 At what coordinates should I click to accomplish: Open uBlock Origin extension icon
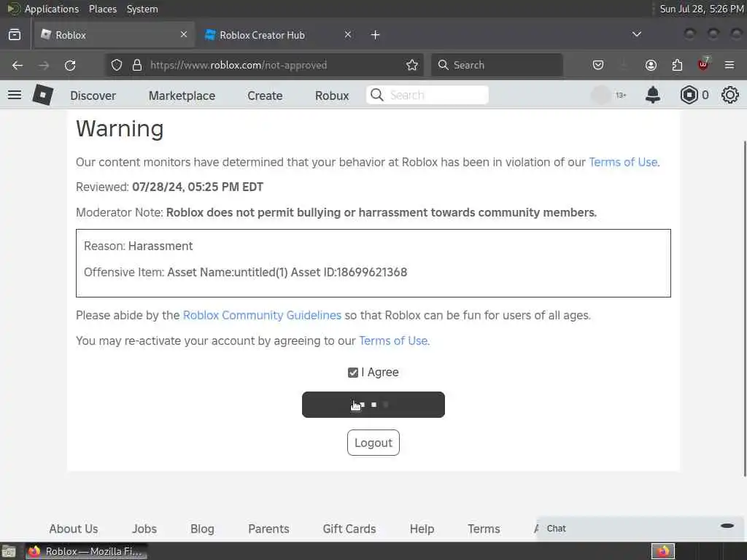pyautogui.click(x=703, y=64)
